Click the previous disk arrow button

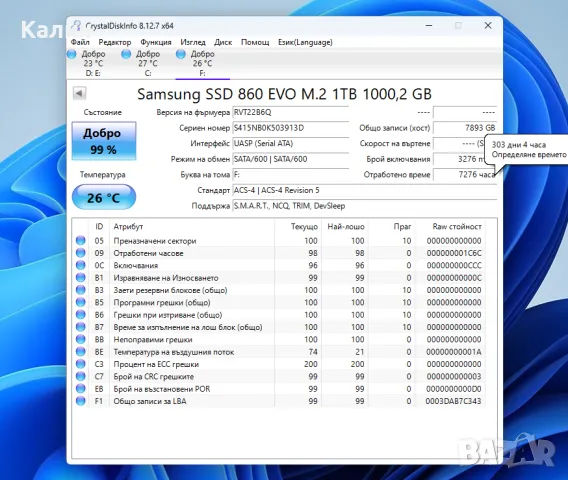[x=79, y=93]
